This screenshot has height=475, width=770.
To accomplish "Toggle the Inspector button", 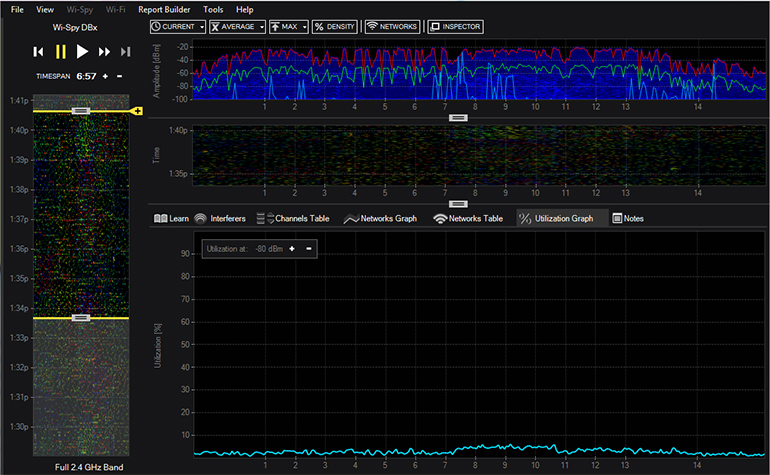I will point(456,27).
